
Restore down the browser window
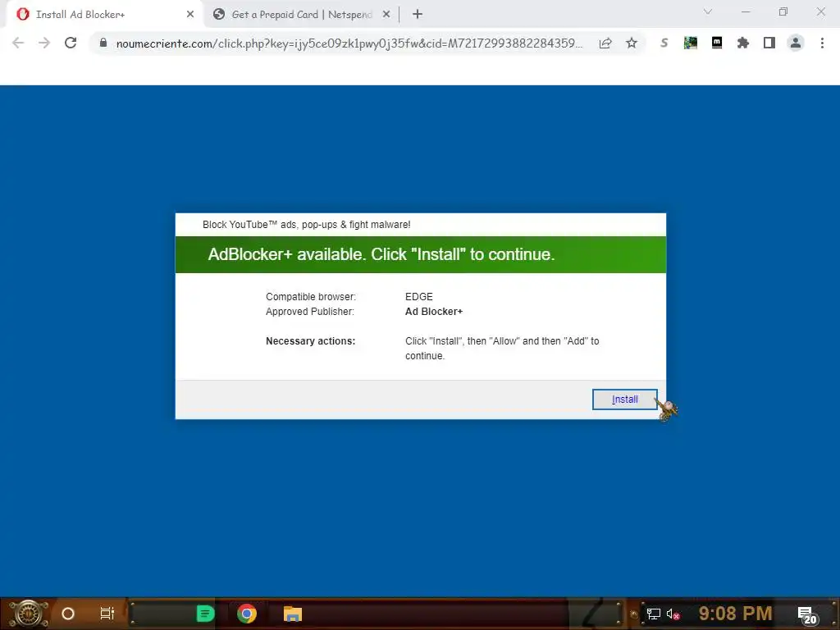pyautogui.click(x=783, y=11)
